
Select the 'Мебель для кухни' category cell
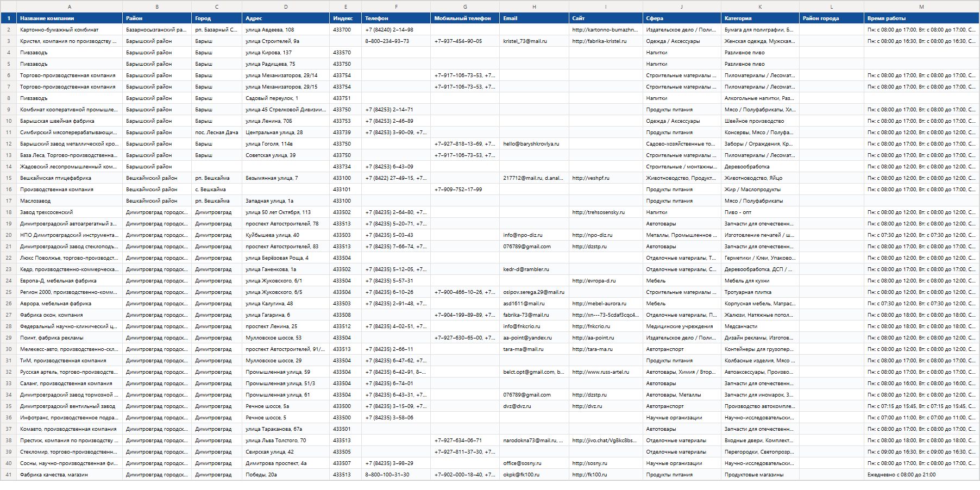pyautogui.click(x=761, y=281)
